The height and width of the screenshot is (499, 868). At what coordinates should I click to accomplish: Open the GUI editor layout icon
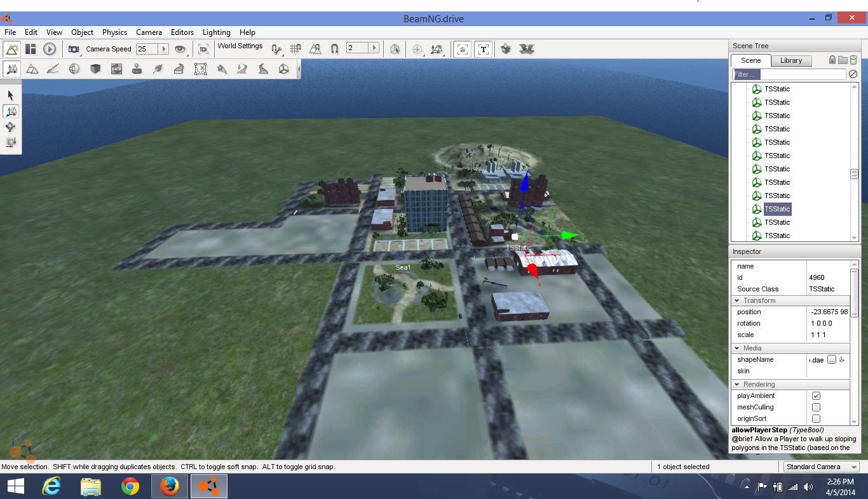point(31,49)
